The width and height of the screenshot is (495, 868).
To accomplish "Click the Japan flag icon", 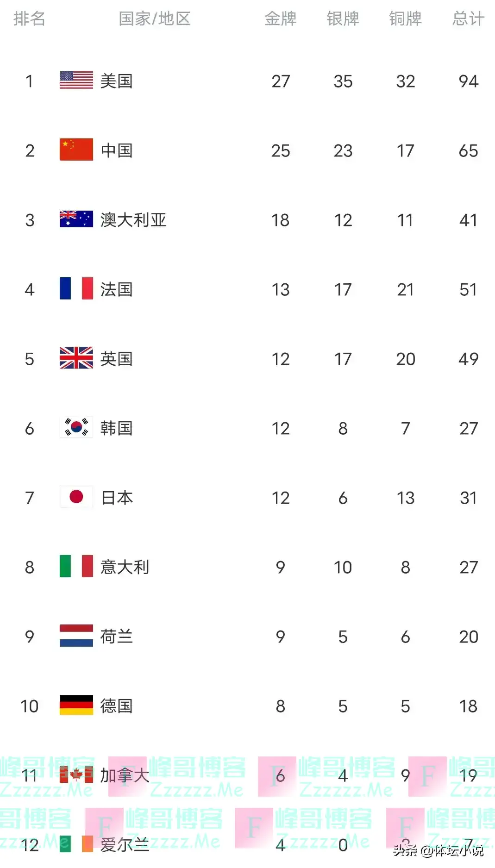I will click(76, 497).
